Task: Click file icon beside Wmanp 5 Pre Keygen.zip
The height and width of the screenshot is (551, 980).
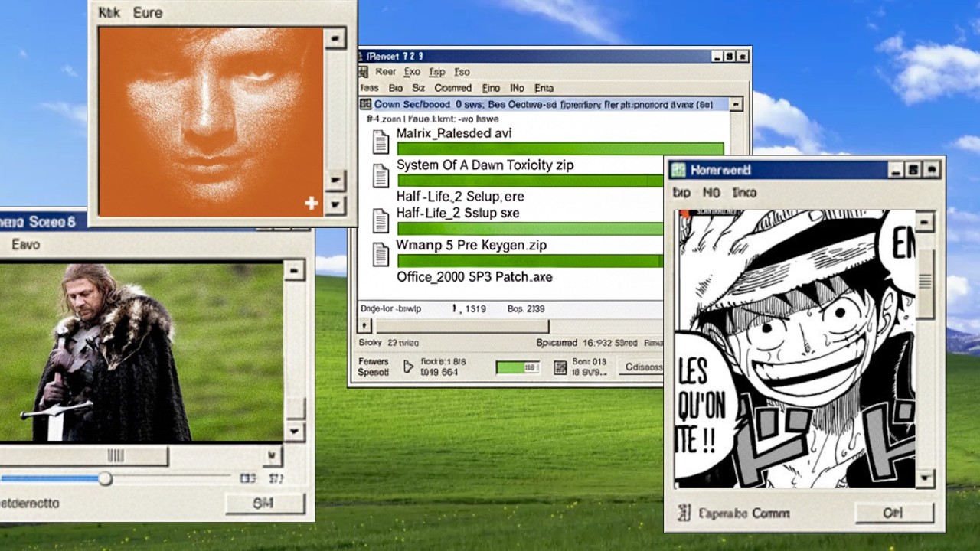Action: tap(381, 254)
